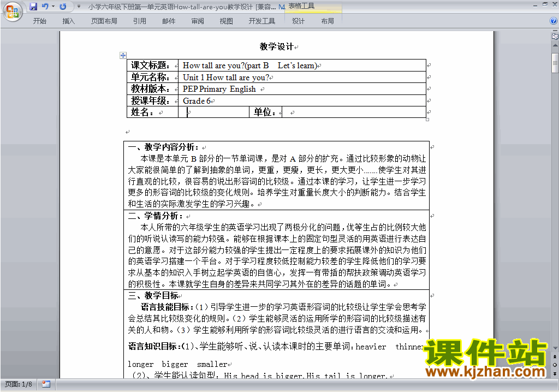Click the 页面: 1/8 page indicator

point(18,384)
